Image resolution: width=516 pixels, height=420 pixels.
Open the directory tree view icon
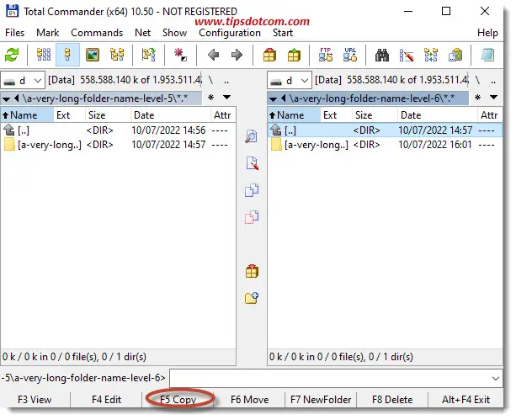tap(117, 55)
